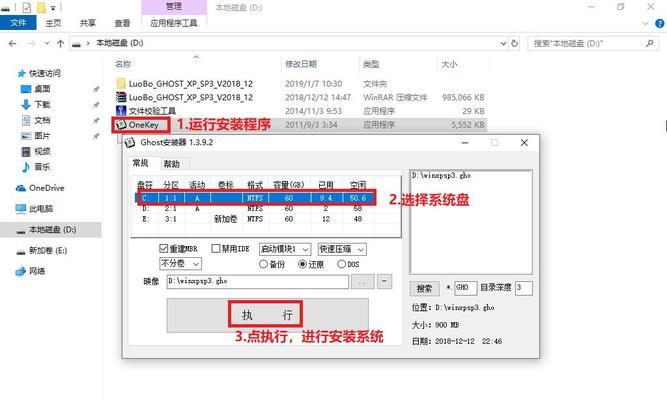This screenshot has width=667, height=400.
Task: Open the 共享 ribbon tab
Action: point(88,23)
